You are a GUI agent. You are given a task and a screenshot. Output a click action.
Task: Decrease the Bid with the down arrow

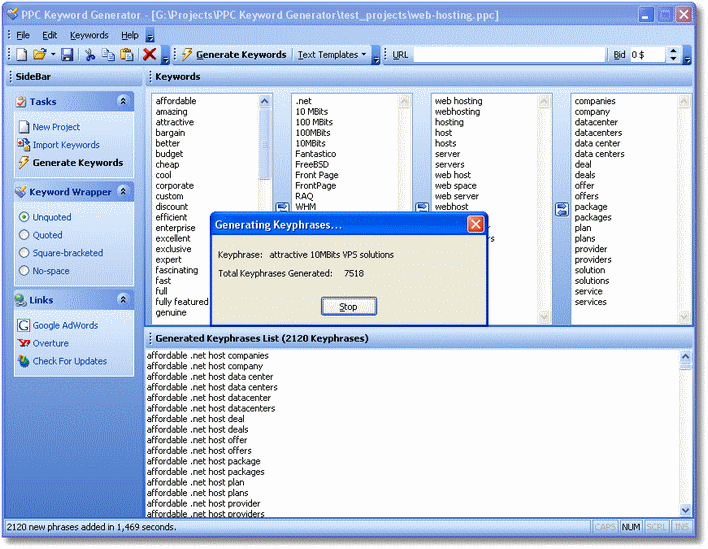[674, 59]
